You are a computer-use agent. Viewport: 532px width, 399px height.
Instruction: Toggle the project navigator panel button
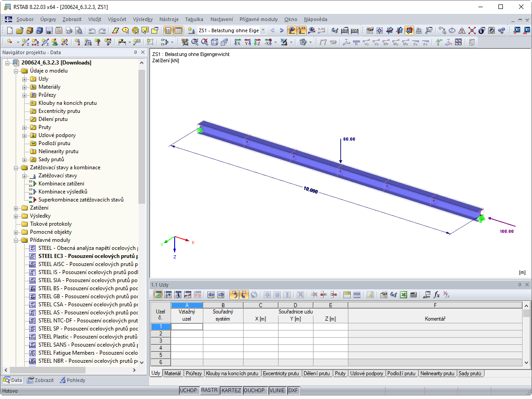(x=168, y=30)
